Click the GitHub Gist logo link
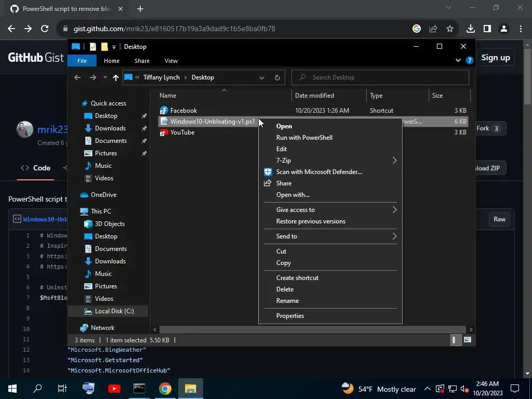Image resolution: width=532 pixels, height=399 pixels. point(36,57)
